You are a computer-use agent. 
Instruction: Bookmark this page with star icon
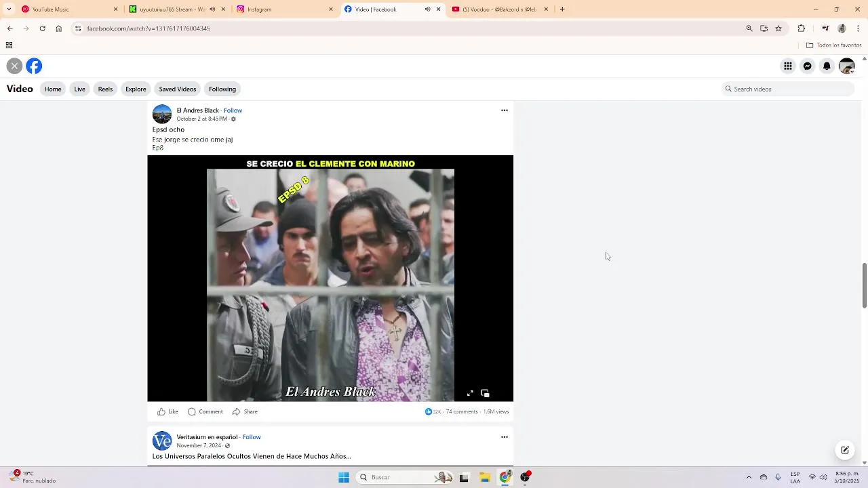click(778, 28)
